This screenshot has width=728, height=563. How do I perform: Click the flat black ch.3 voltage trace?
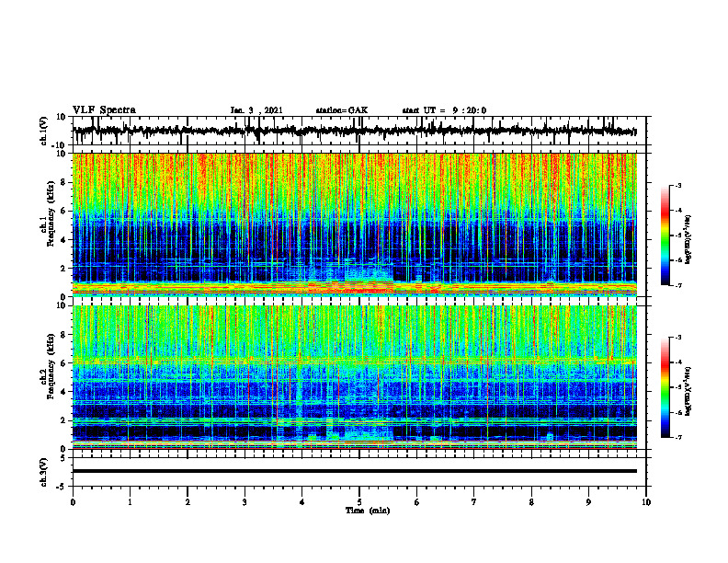355,471
